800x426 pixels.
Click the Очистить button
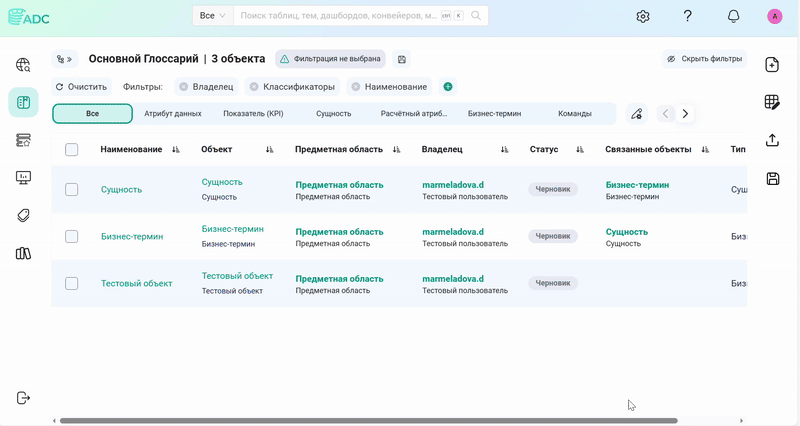click(x=82, y=87)
